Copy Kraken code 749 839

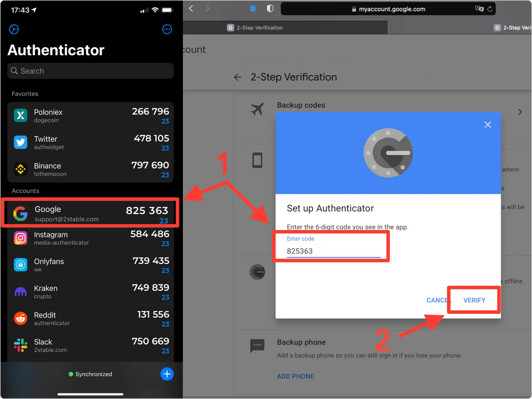tap(150, 287)
